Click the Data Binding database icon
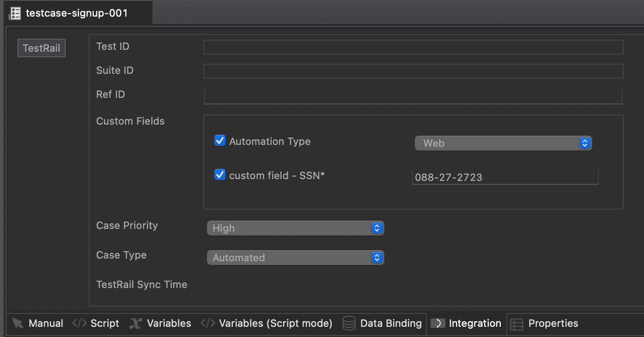 tap(349, 324)
